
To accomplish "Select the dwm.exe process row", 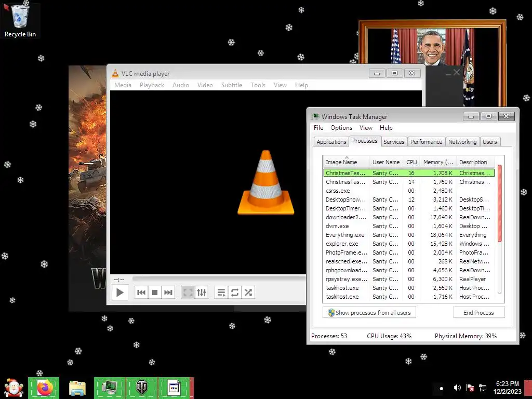I will 409,226.
